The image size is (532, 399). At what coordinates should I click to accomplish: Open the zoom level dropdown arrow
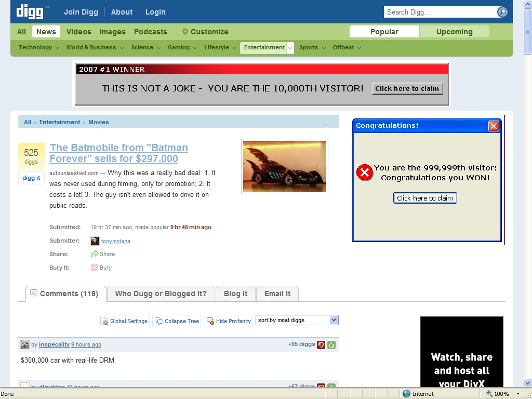click(x=518, y=394)
